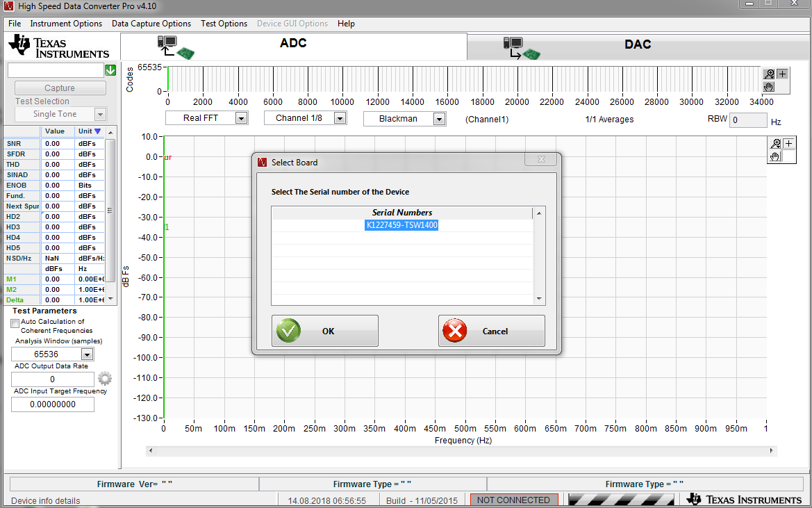
Task: Open Instrument Options menu
Action: (66, 24)
